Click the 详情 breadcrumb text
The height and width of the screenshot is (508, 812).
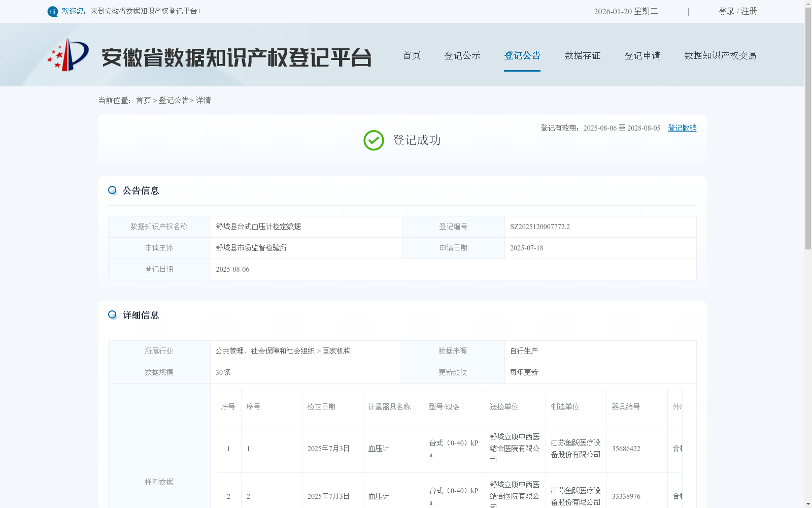coord(203,100)
